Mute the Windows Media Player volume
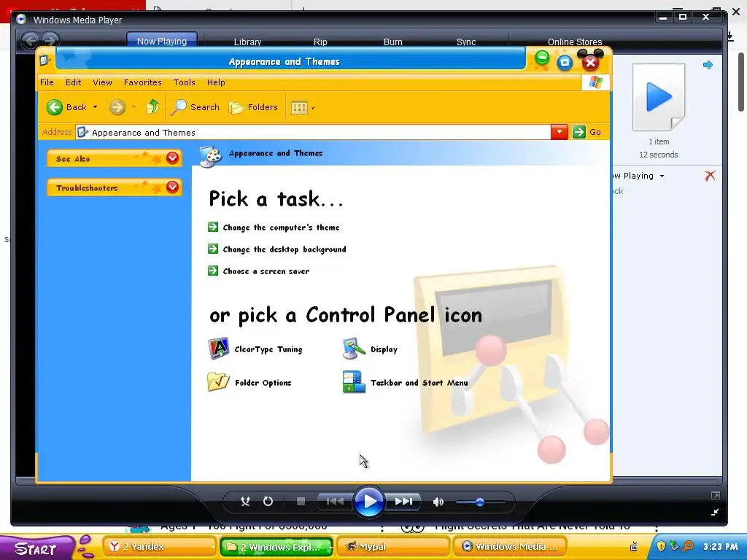 coord(438,502)
